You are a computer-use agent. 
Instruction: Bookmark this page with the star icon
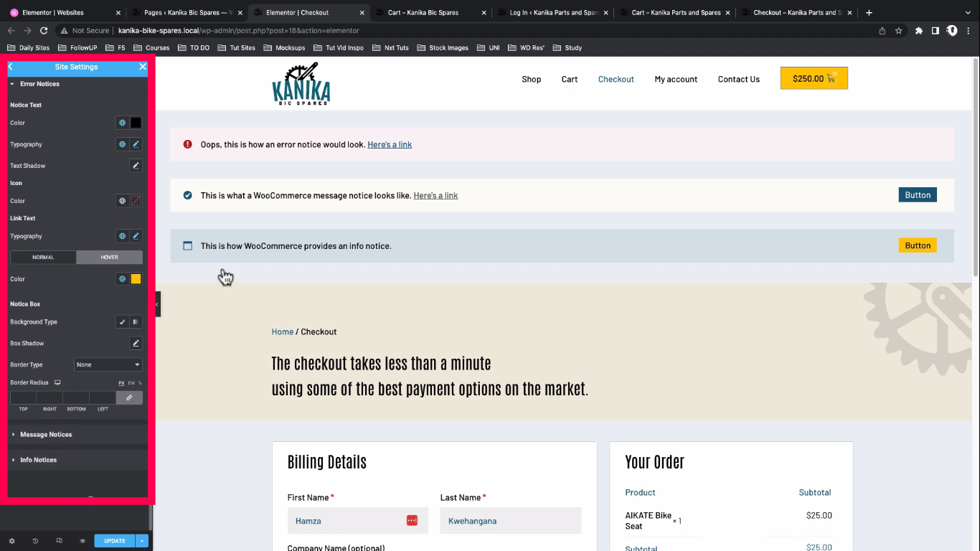point(899,31)
